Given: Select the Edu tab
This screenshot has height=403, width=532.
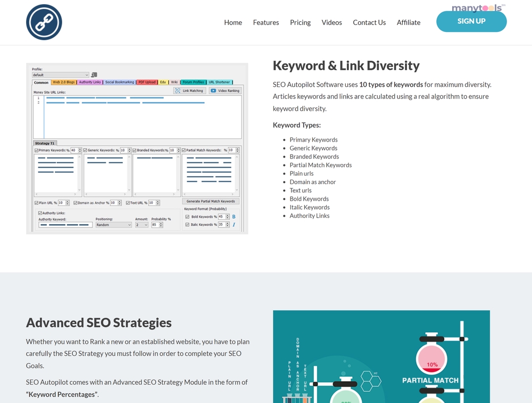Looking at the screenshot, I should (163, 82).
